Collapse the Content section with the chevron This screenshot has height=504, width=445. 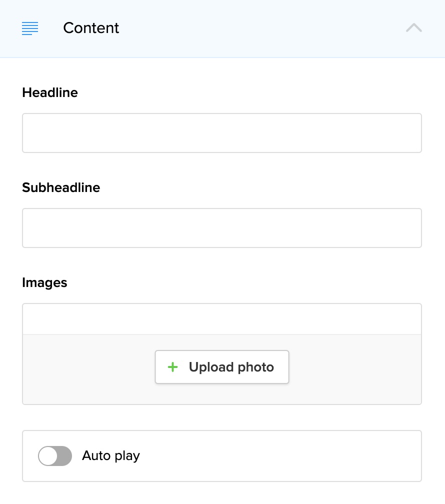414,28
